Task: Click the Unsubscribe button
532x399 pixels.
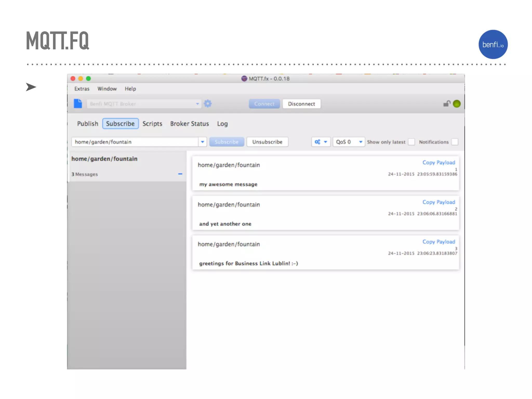Action: pyautogui.click(x=267, y=142)
